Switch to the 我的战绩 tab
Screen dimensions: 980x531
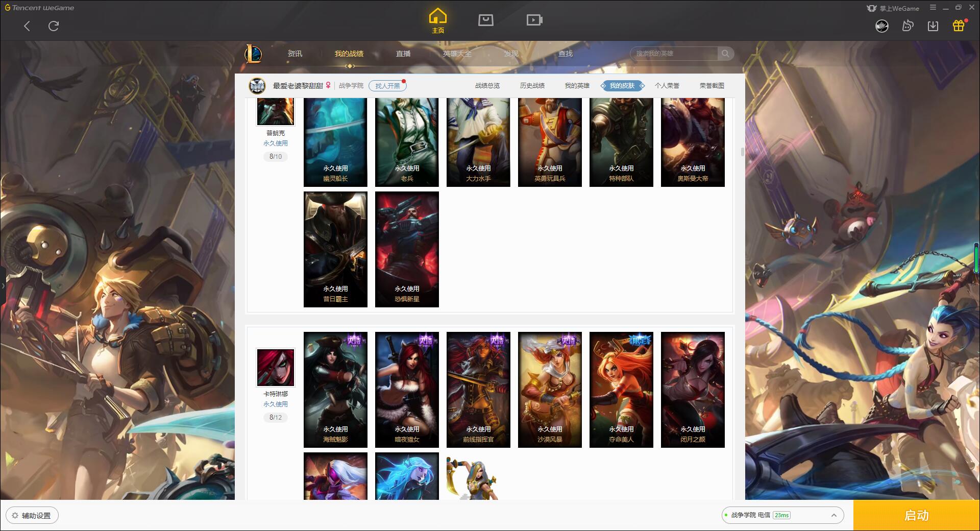(349, 54)
